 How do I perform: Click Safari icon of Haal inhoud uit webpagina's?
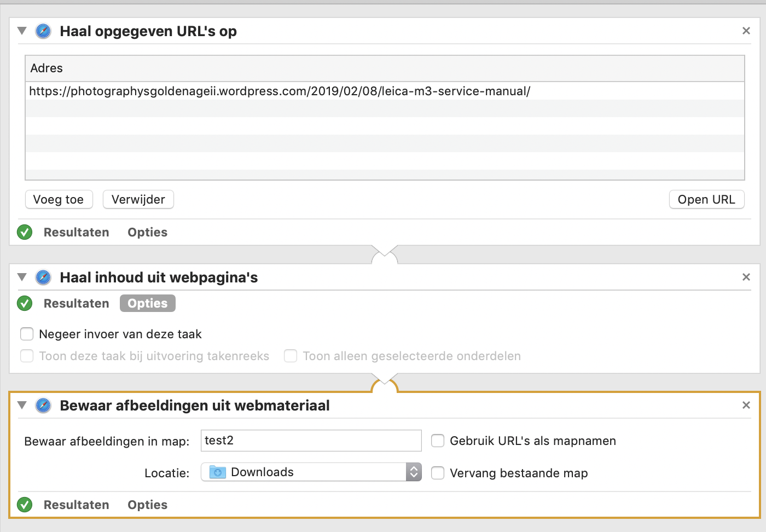pyautogui.click(x=43, y=277)
